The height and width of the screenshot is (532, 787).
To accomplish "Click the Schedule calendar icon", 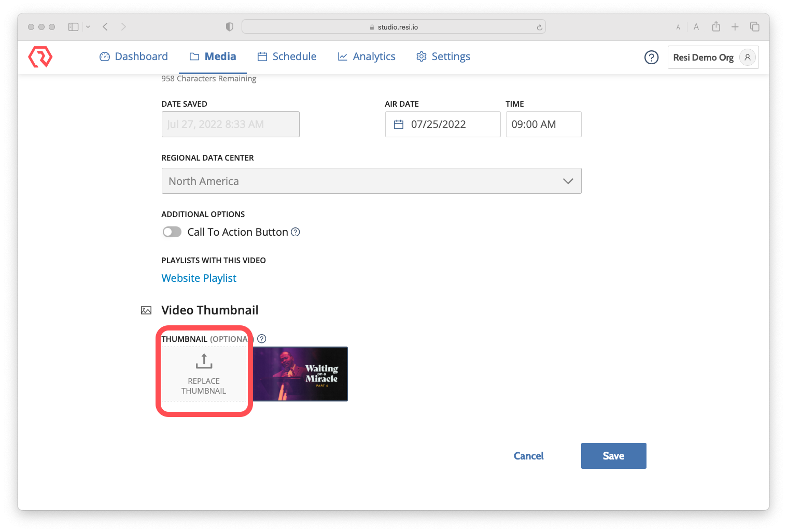I will click(262, 56).
